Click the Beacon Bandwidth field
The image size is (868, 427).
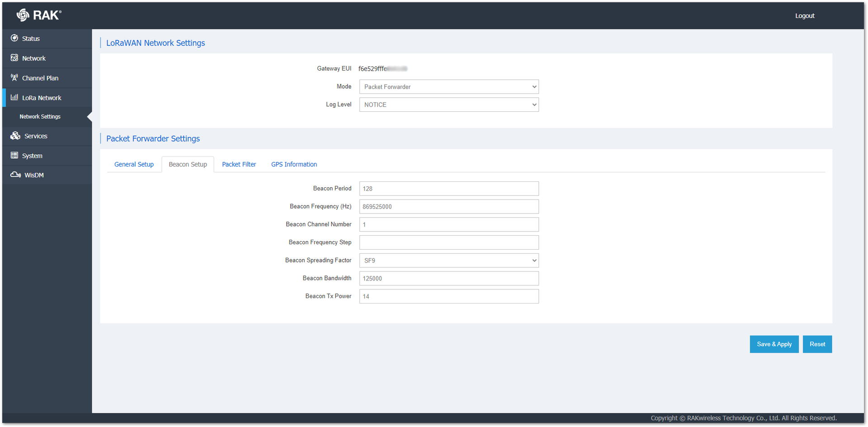pos(449,279)
